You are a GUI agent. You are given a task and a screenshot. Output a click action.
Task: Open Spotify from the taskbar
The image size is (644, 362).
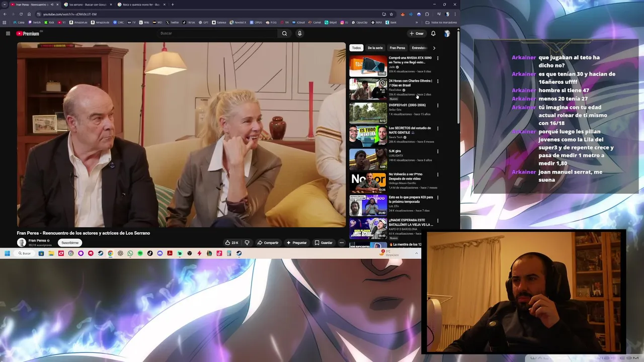tap(140, 253)
